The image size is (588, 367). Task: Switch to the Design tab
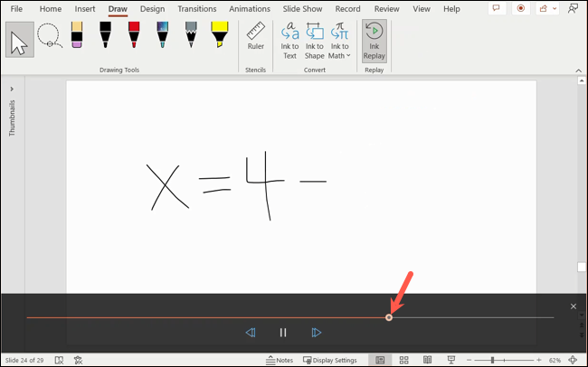point(152,9)
